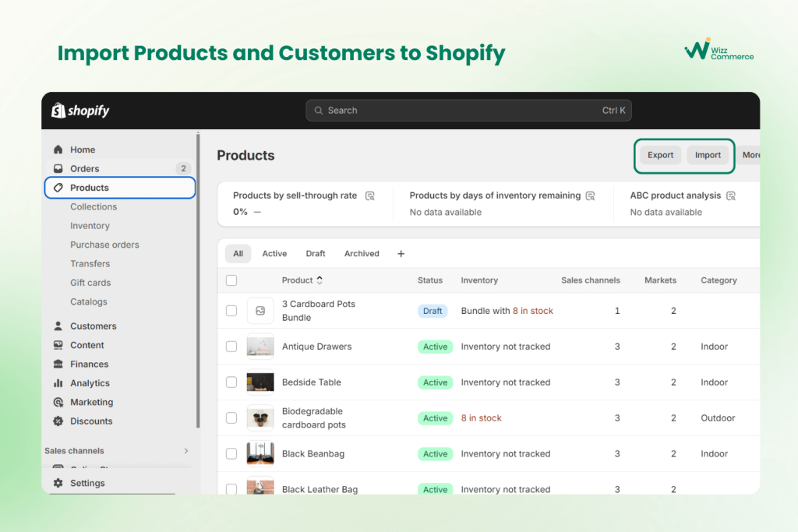Viewport: 798px width, 532px height.
Task: Click 'Outdoor' category cell
Action: pos(718,418)
